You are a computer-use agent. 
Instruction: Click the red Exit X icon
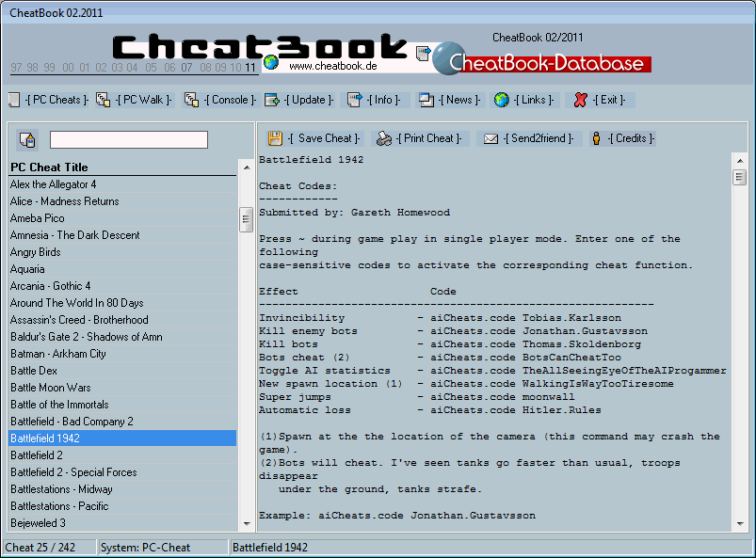click(581, 101)
